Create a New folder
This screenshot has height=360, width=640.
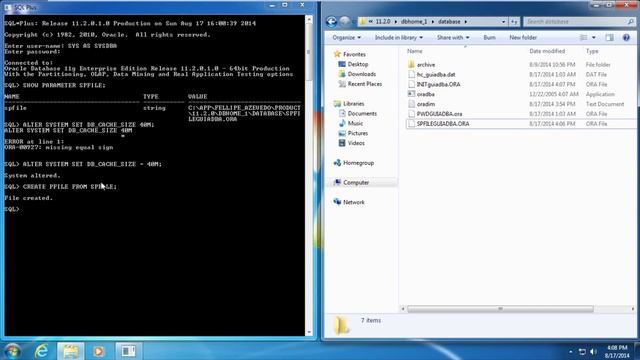click(x=523, y=38)
